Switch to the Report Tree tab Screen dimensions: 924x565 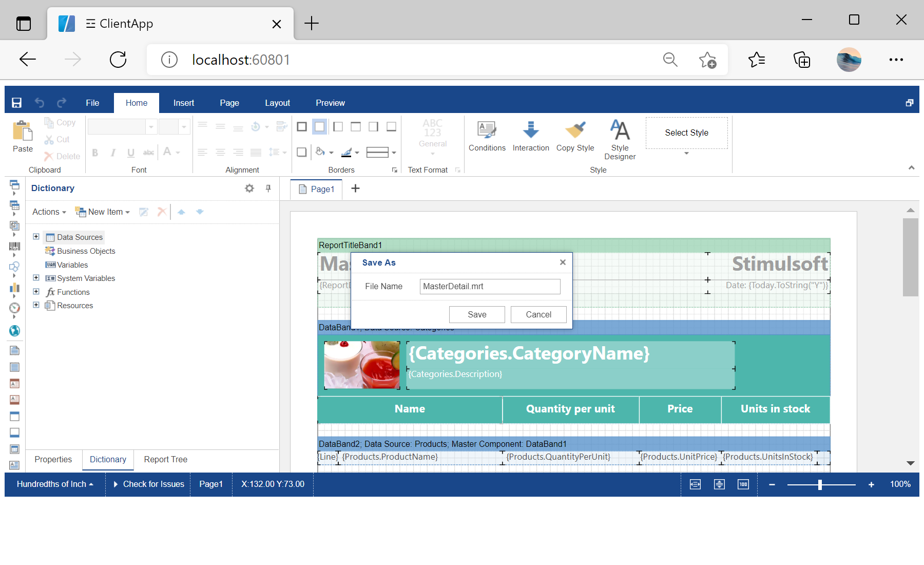click(165, 459)
